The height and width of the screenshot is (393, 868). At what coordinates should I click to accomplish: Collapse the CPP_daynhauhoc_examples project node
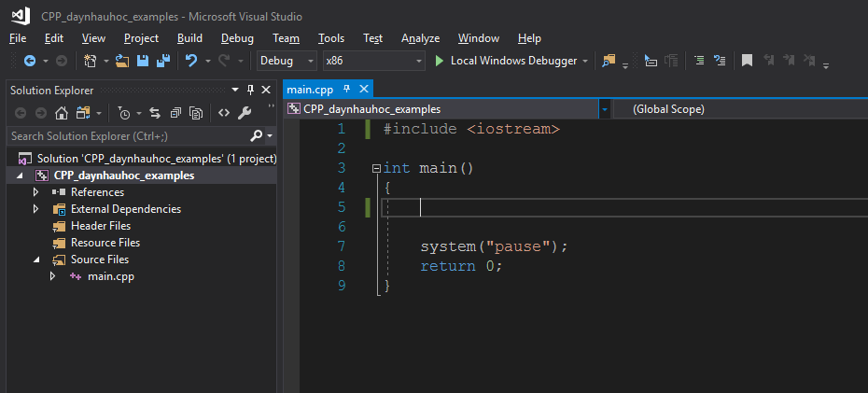pyautogui.click(x=20, y=176)
